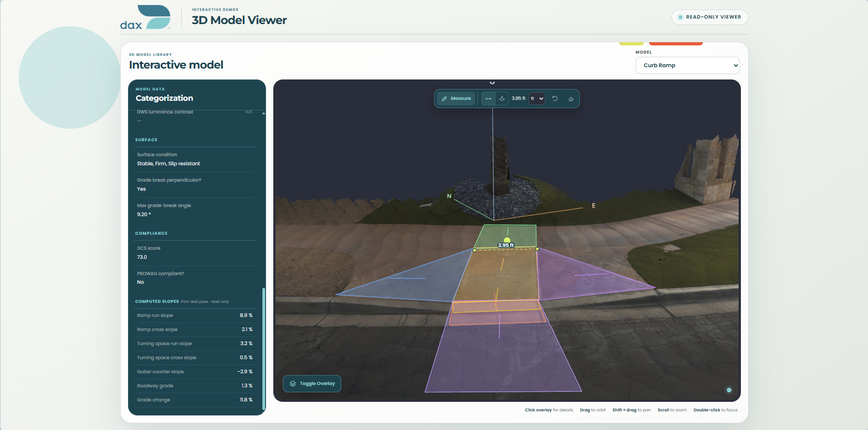The width and height of the screenshot is (868, 430).
Task: Click the Surface condition field
Action: click(x=195, y=159)
